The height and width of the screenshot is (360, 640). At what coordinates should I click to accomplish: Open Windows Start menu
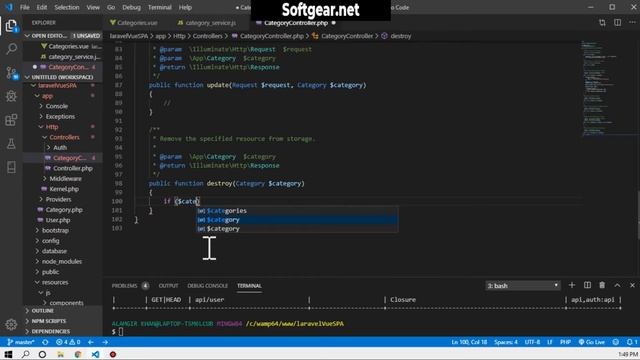(x=8, y=354)
